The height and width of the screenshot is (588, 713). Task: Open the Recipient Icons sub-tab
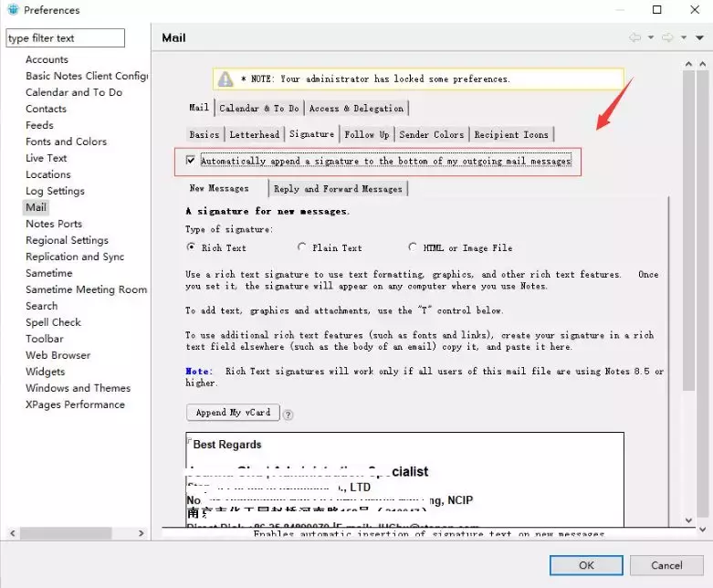(x=511, y=134)
